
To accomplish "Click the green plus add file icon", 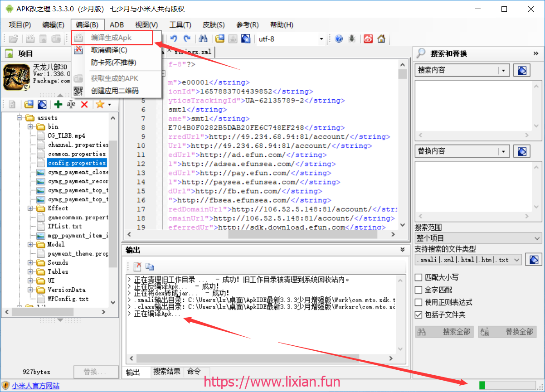I will point(58,105).
